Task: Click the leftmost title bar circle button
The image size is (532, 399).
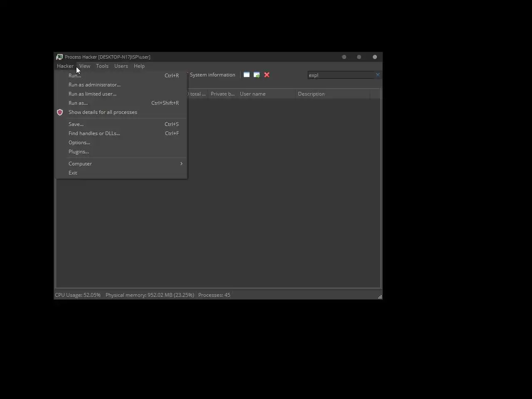Action: pyautogui.click(x=344, y=57)
